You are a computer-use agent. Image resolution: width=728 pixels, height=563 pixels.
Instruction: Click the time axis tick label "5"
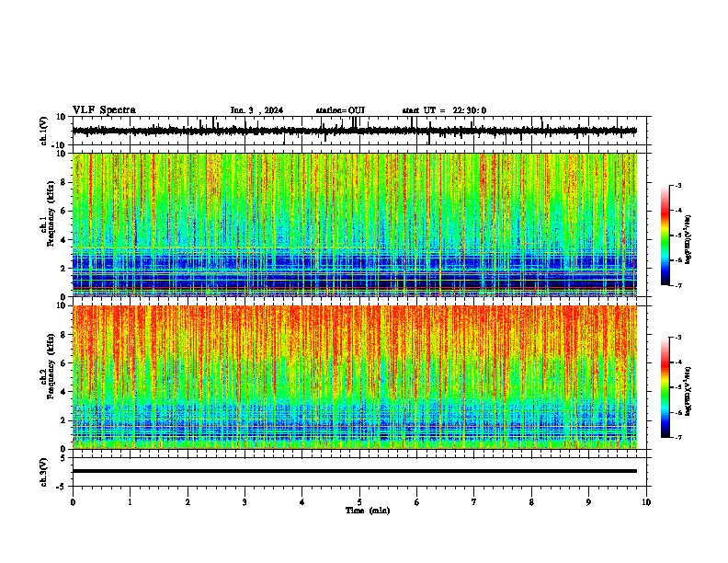[359, 502]
